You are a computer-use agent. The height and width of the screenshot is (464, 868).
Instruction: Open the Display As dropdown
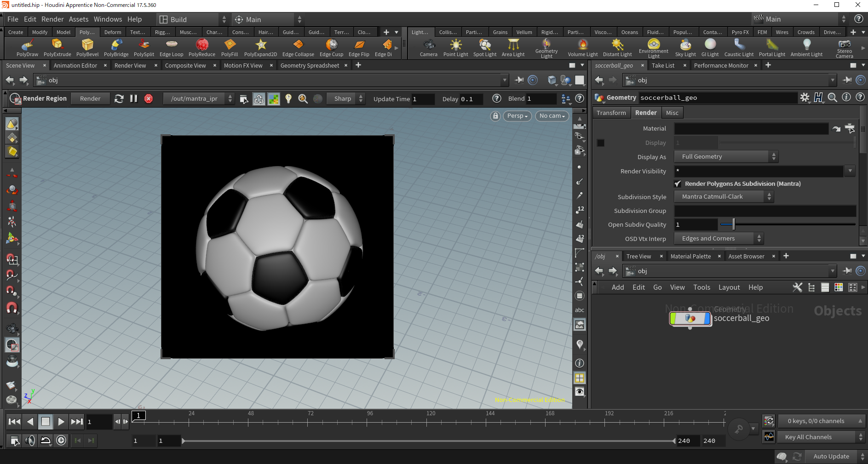click(726, 157)
